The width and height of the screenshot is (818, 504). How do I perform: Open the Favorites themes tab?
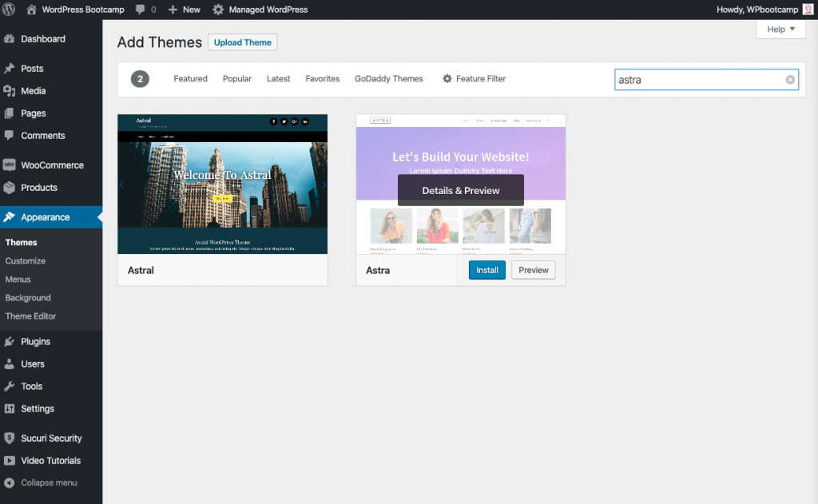(x=323, y=79)
